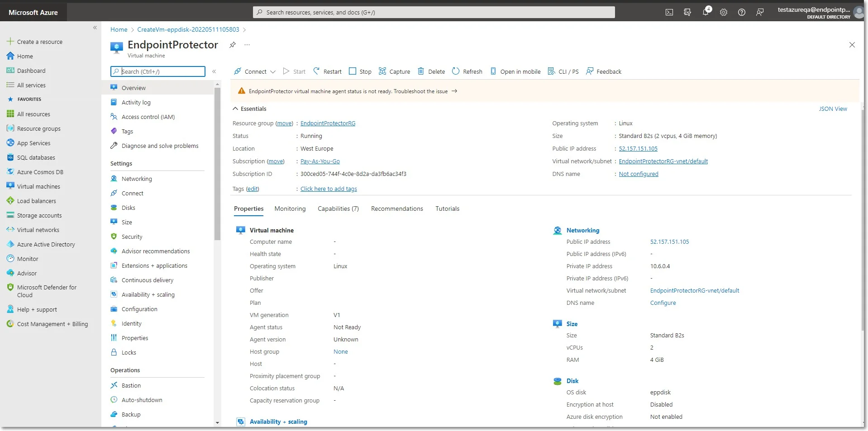868x431 pixels.
Task: Open account menu testazureqa avatar
Action: point(858,12)
